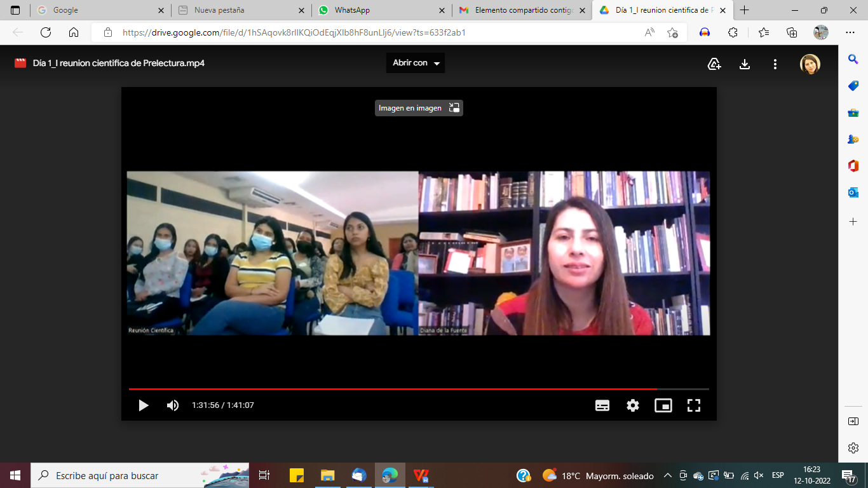Viewport: 868px width, 488px height.
Task: Click the browser address bar URL
Action: point(294,32)
